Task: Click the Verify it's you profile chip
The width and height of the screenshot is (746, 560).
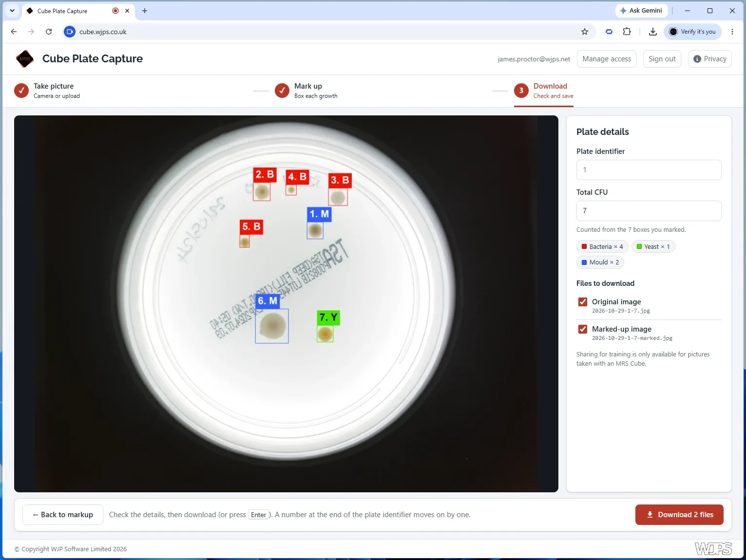Action: pyautogui.click(x=692, y=32)
